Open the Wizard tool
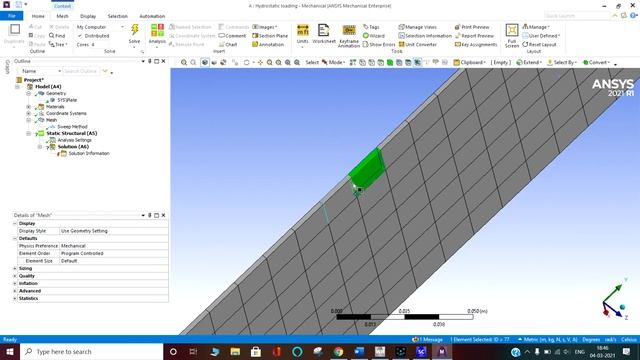Image resolution: width=640 pixels, height=360 pixels. click(373, 36)
